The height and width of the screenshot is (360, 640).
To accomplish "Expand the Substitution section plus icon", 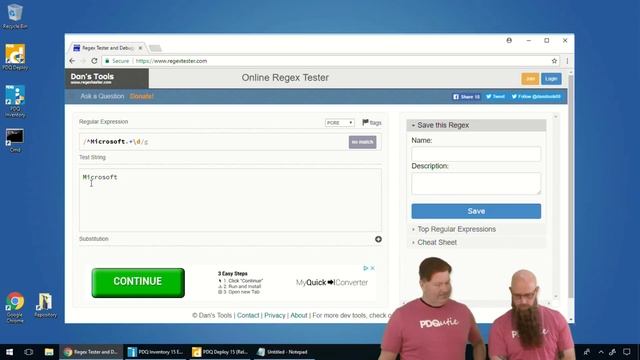I will [x=378, y=239].
